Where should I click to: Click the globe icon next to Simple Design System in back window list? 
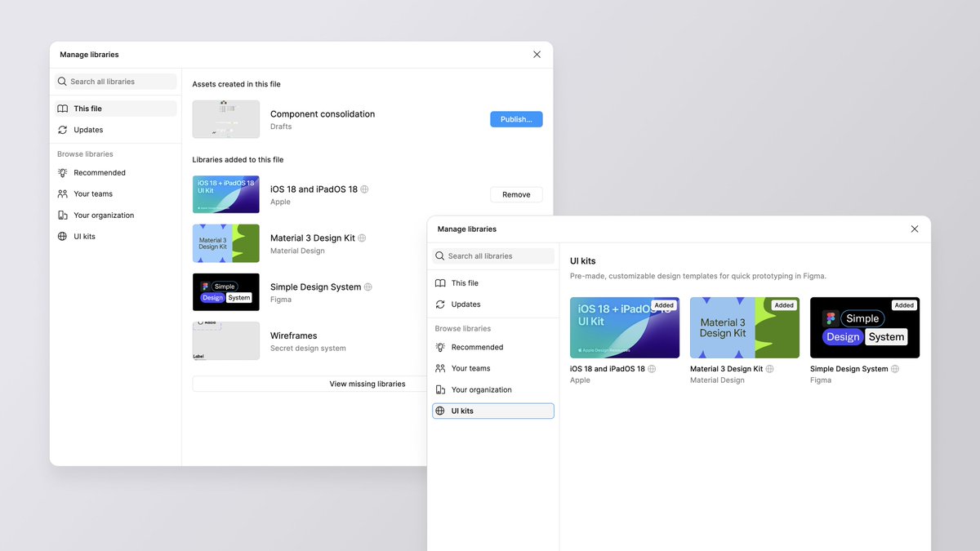coord(368,287)
